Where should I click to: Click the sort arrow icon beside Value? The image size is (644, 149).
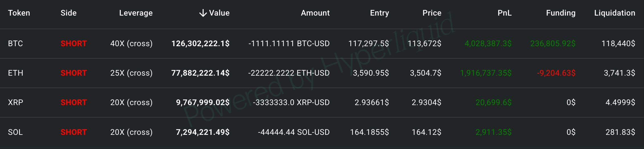pyautogui.click(x=203, y=13)
